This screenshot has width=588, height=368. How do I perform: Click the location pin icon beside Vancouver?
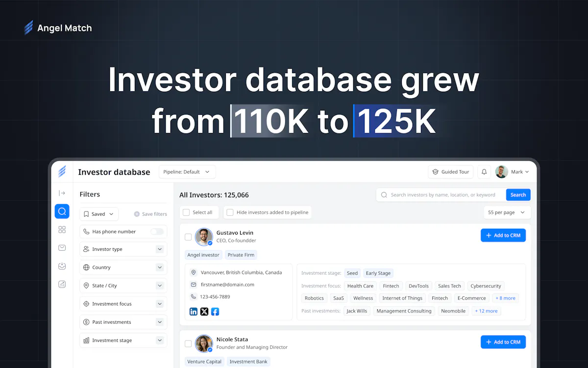coord(194,272)
